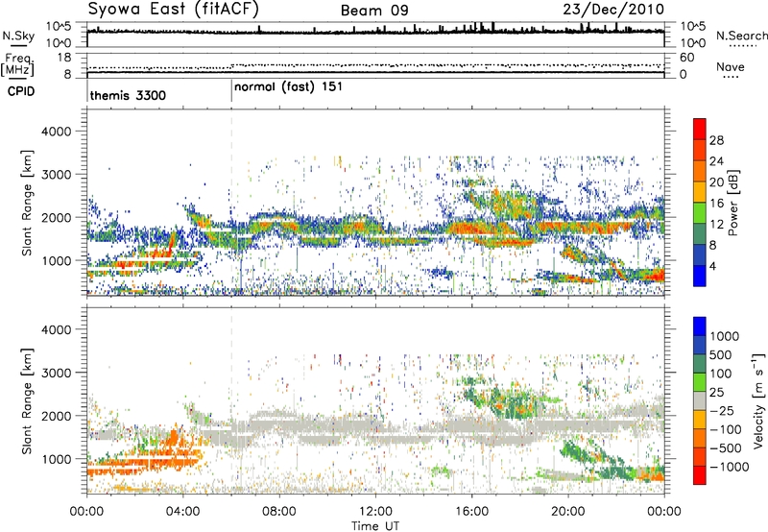Click the 'Nave' legend label

(731, 66)
